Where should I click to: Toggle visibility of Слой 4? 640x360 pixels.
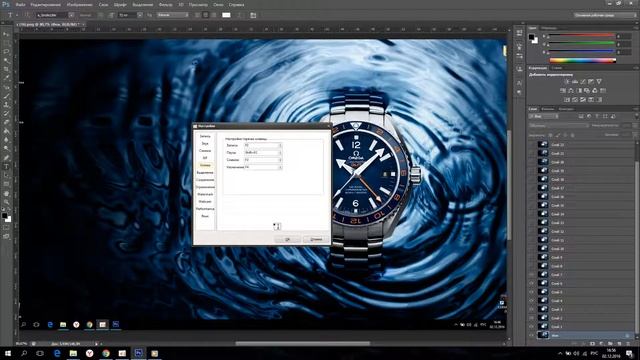(531, 300)
